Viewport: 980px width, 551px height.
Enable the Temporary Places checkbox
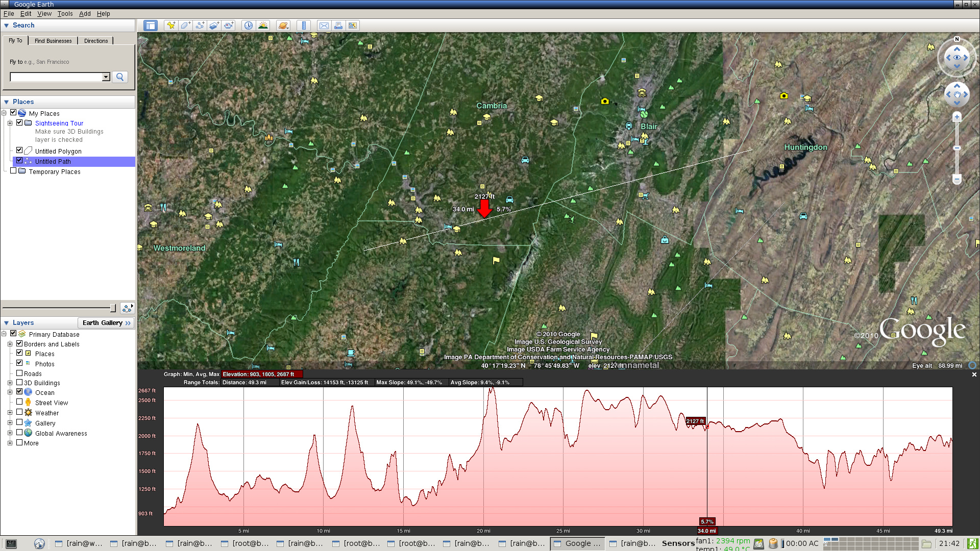(13, 170)
